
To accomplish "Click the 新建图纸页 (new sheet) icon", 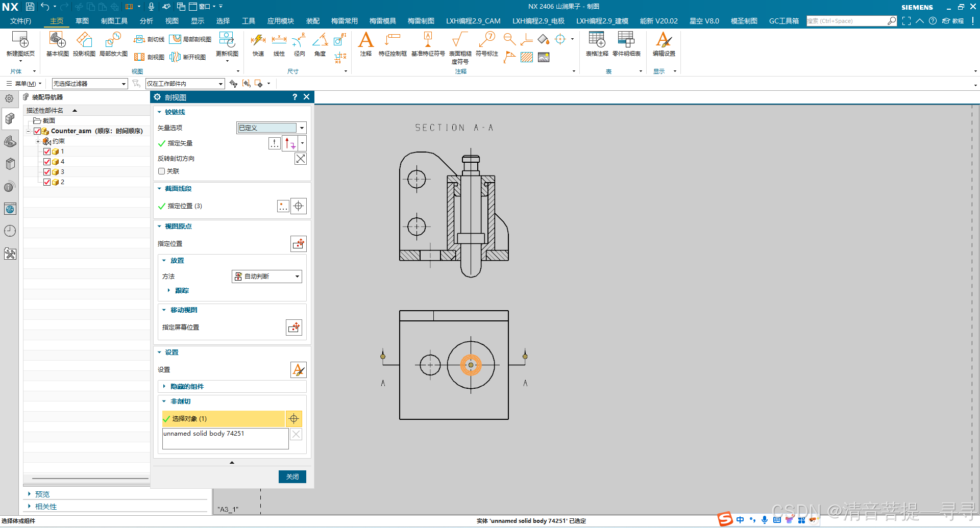I will (x=20, y=40).
